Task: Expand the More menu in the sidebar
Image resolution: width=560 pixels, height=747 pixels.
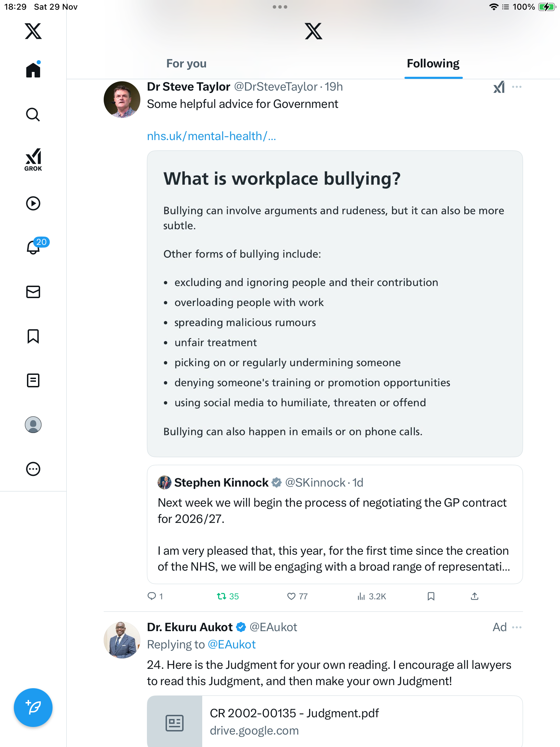Action: coord(33,469)
